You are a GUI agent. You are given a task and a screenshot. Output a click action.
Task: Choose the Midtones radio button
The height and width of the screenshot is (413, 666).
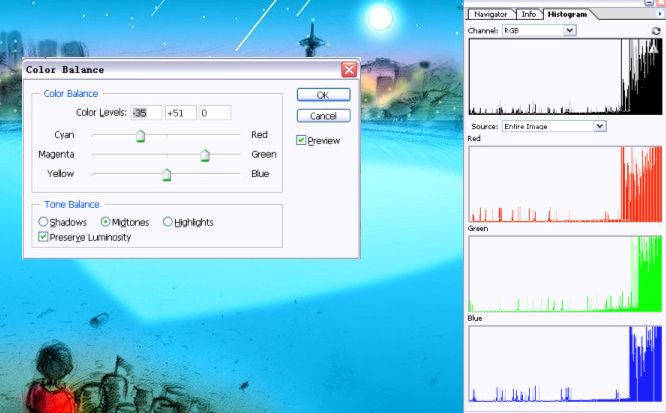tap(105, 222)
